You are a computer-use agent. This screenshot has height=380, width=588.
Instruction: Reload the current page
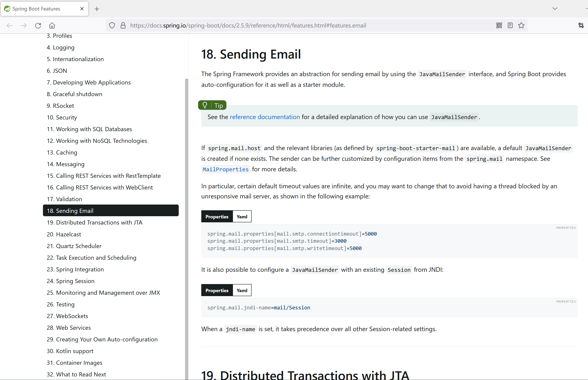coord(38,25)
